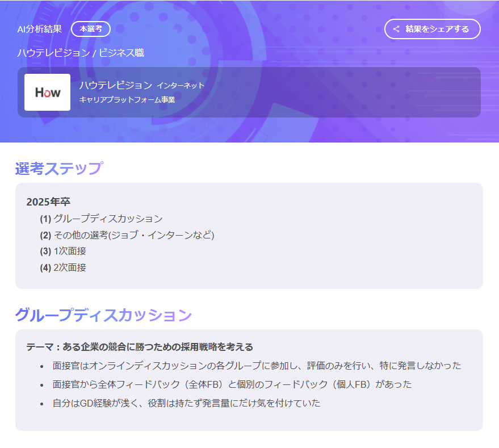The height and width of the screenshot is (448, 499).
Task: Open the ハウテレビジョン company name in card
Action: (x=116, y=85)
